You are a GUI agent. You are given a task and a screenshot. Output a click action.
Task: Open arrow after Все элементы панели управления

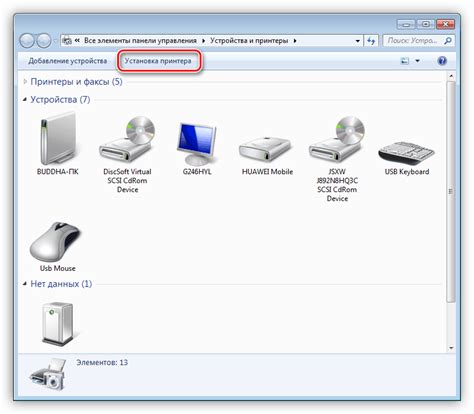coord(203,41)
